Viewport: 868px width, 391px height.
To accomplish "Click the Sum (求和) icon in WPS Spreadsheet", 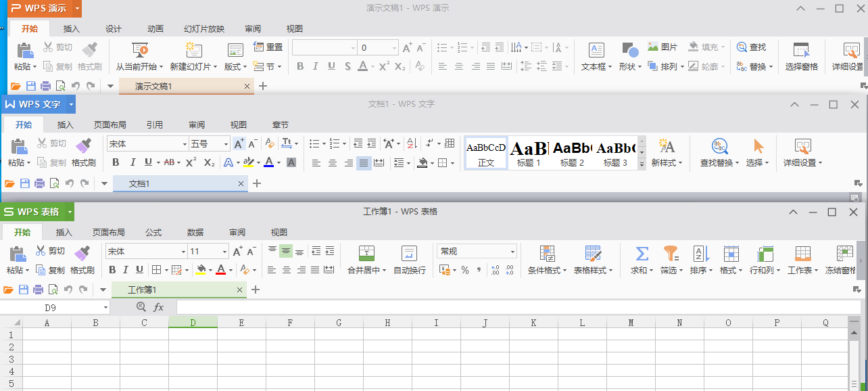I will (642, 254).
